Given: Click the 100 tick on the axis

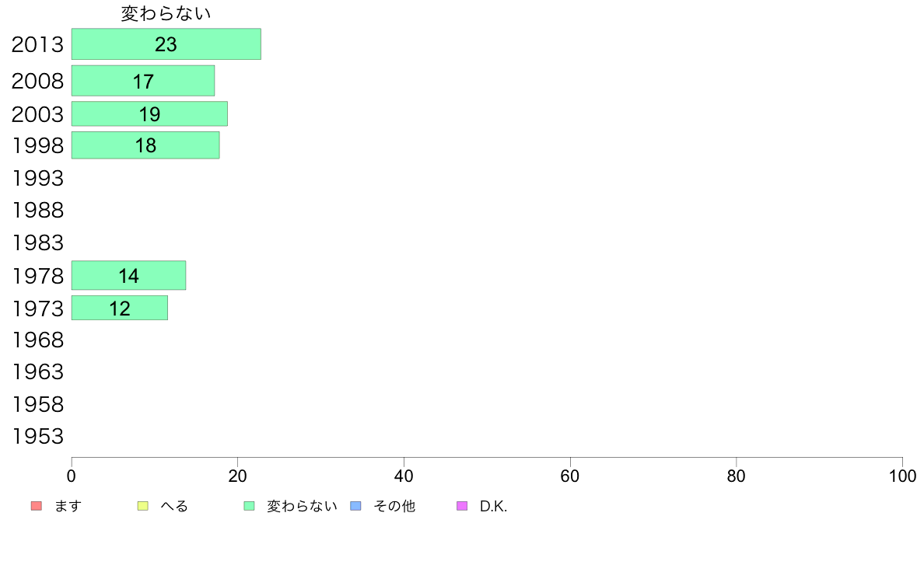Looking at the screenshot, I should 902,476.
